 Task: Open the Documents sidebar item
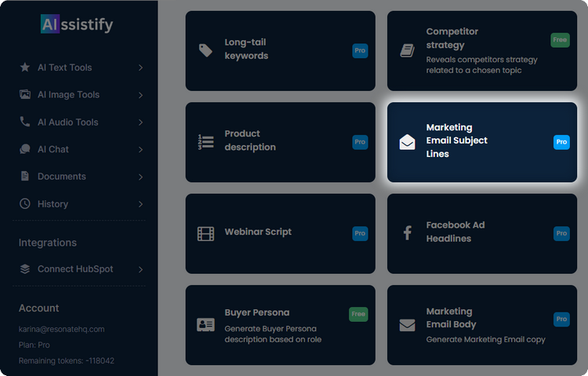click(x=61, y=177)
